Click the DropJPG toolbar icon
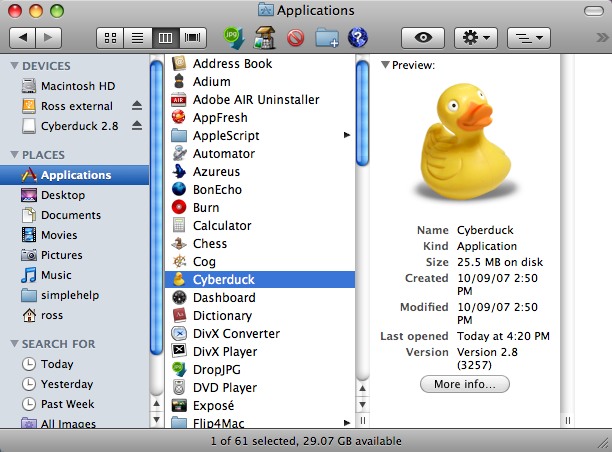 [x=234, y=38]
